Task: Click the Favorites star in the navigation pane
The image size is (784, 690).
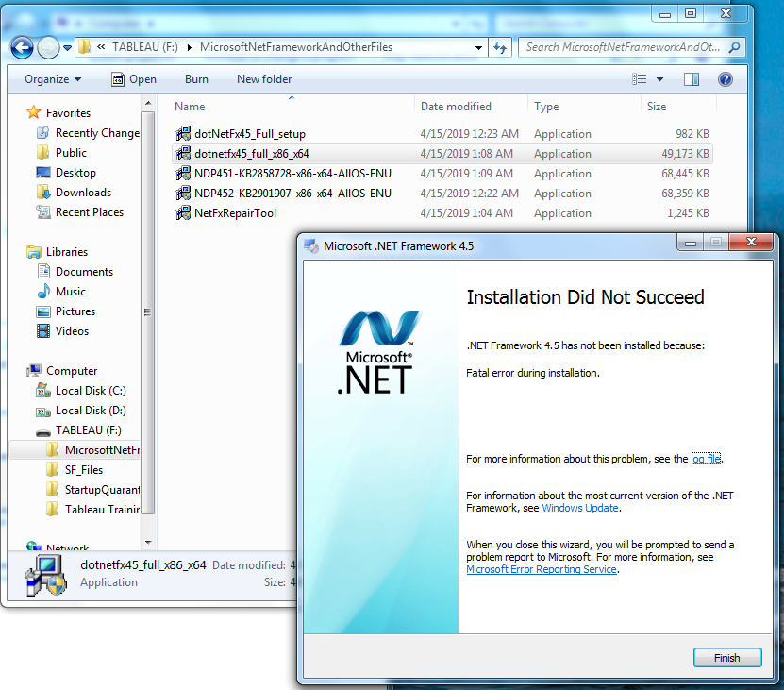Action: [34, 112]
